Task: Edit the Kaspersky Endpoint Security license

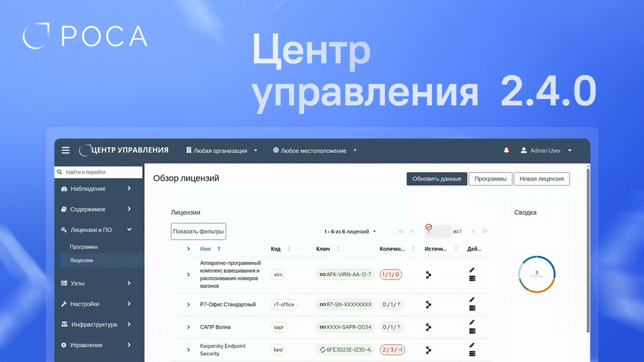Action: coord(472,345)
